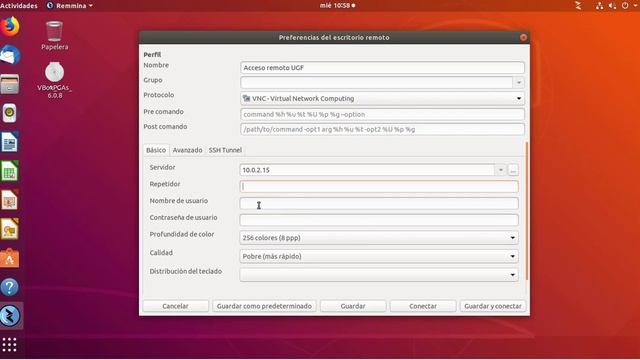Viewport: 640px width, 360px height.
Task: Launch LibreOffice Writer from the dock
Action: pyautogui.click(x=10, y=142)
